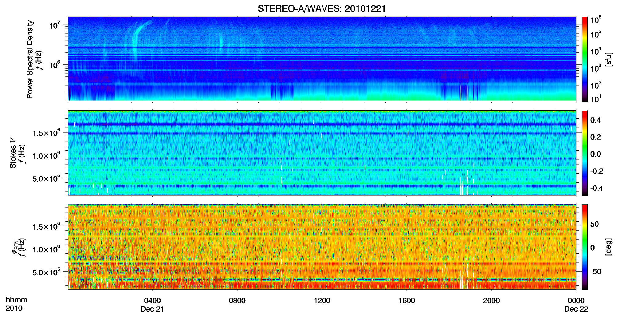Select the "Dec 22" date label
This screenshot has height=332, width=644.
576,309
